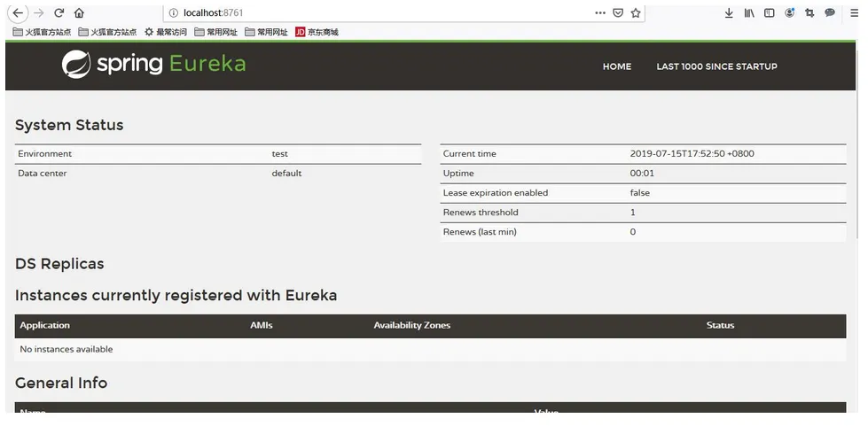Click the DS Replicas heading
The image size is (868, 426).
[x=59, y=264]
